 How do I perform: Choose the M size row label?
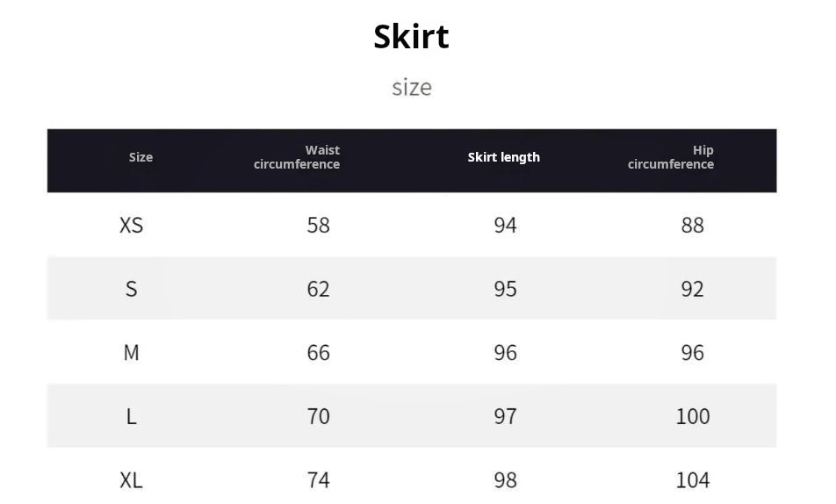tap(131, 353)
